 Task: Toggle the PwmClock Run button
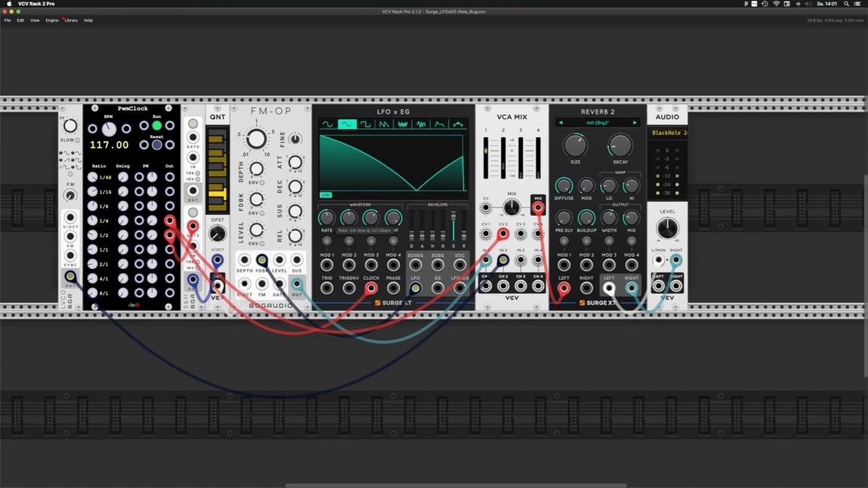click(157, 126)
